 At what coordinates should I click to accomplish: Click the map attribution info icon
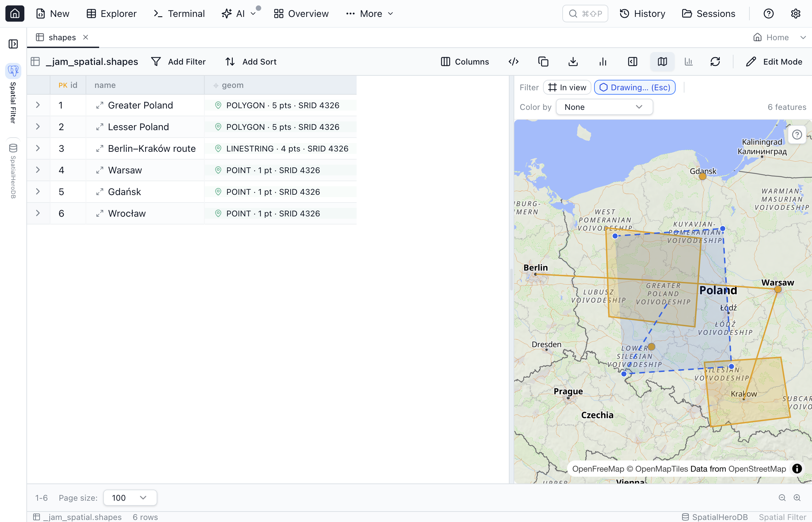pos(797,469)
